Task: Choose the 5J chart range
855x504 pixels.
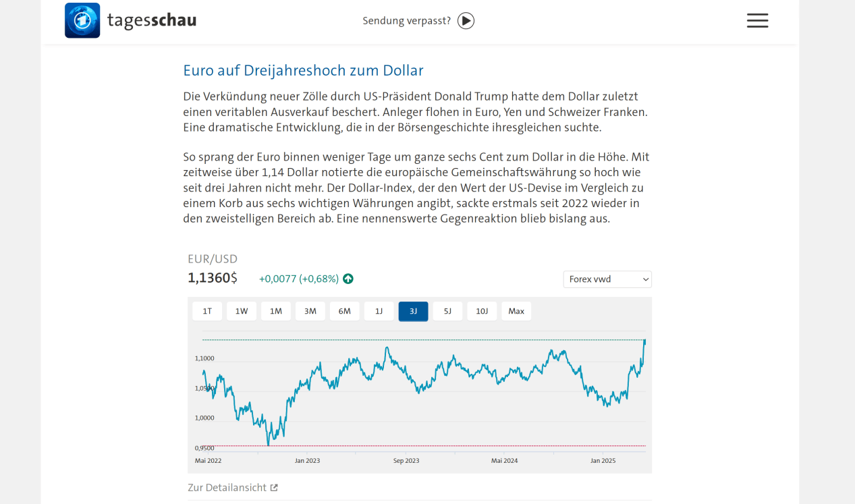Action: point(448,311)
